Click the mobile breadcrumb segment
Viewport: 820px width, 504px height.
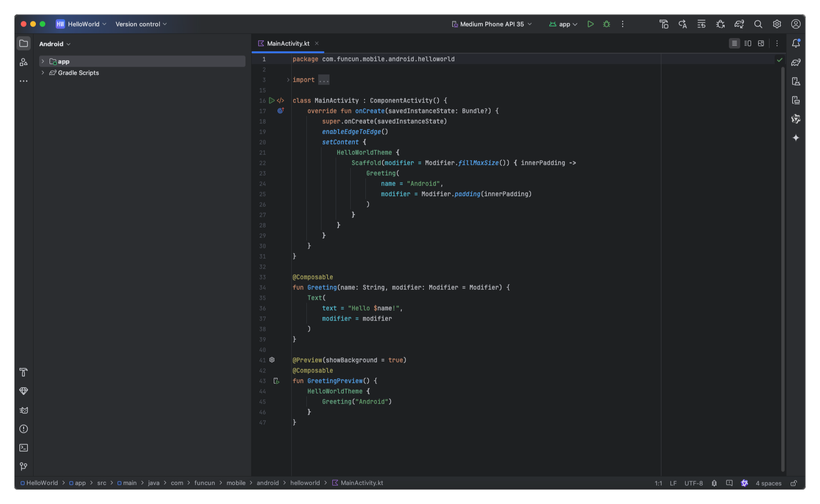click(x=236, y=483)
